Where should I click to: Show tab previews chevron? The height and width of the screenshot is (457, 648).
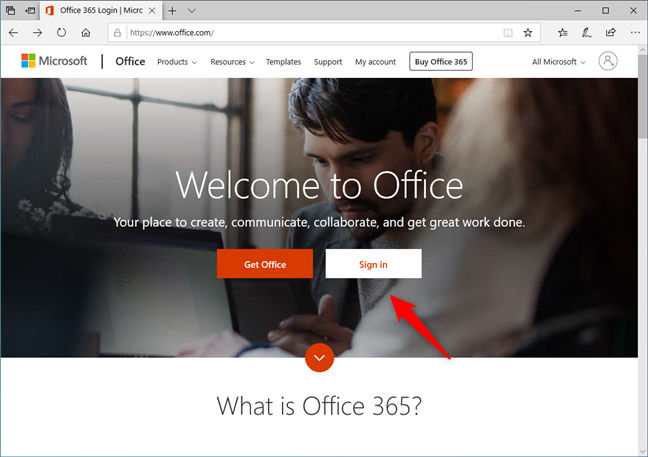point(192,11)
